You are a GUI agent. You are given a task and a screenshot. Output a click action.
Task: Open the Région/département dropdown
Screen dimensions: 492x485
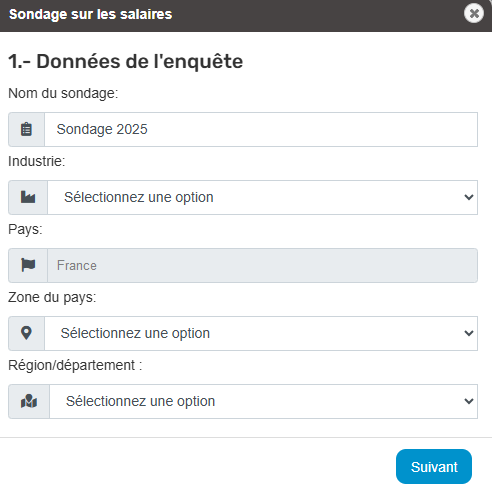pyautogui.click(x=263, y=401)
